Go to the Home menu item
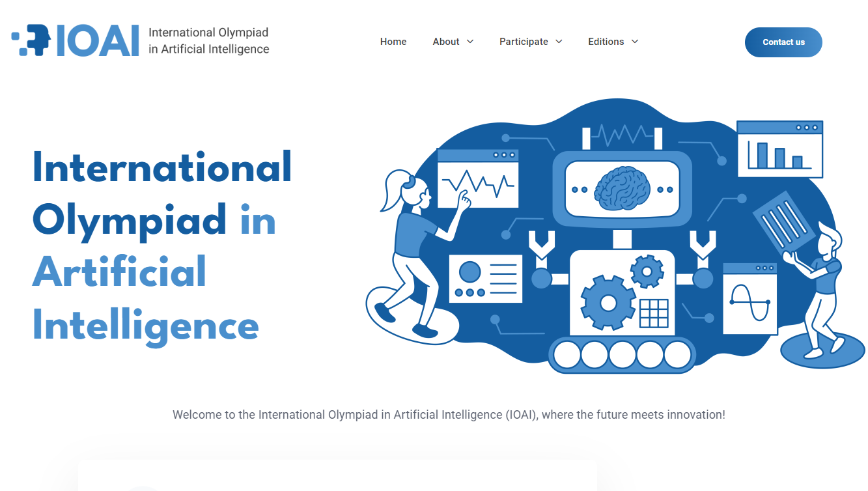The height and width of the screenshot is (491, 868). [x=393, y=42]
